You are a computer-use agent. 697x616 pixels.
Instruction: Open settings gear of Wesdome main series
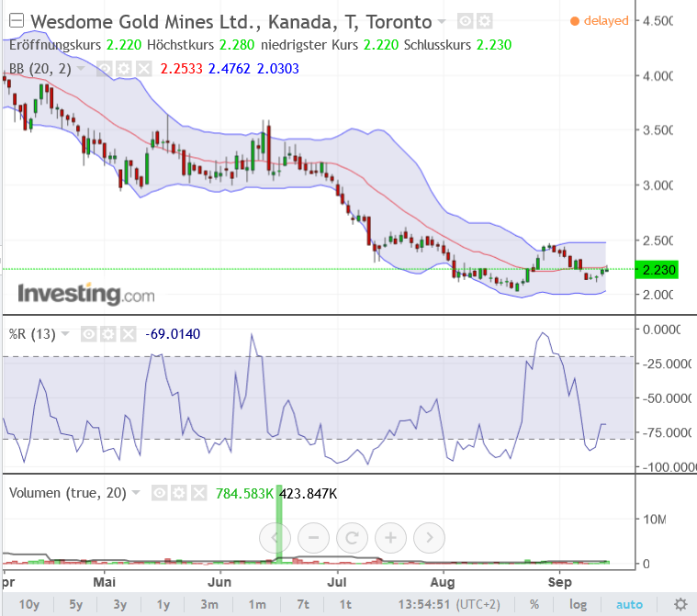485,21
